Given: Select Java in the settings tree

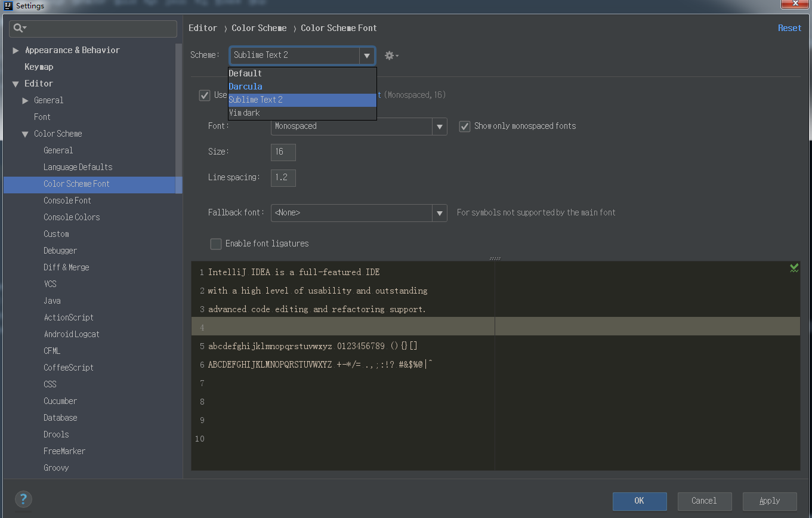Looking at the screenshot, I should [52, 301].
